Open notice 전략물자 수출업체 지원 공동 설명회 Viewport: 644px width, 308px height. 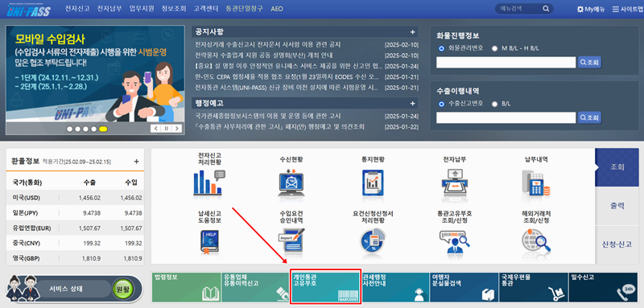(x=264, y=55)
